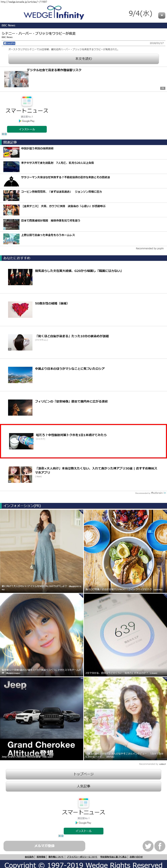167x868 pixels.
Task: Open the Twitter icon in footer
Action: (148, 846)
